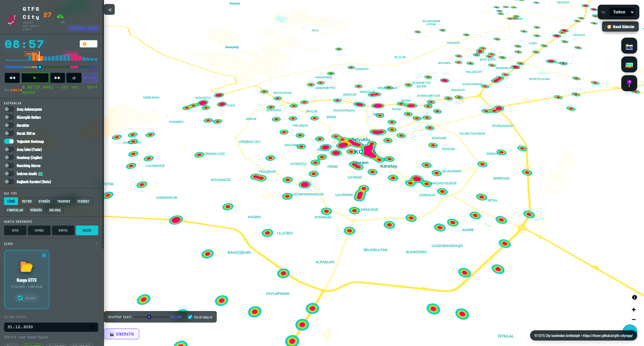This screenshot has width=644, height=346.
Task: Start simulation with the play button
Action: [35, 78]
